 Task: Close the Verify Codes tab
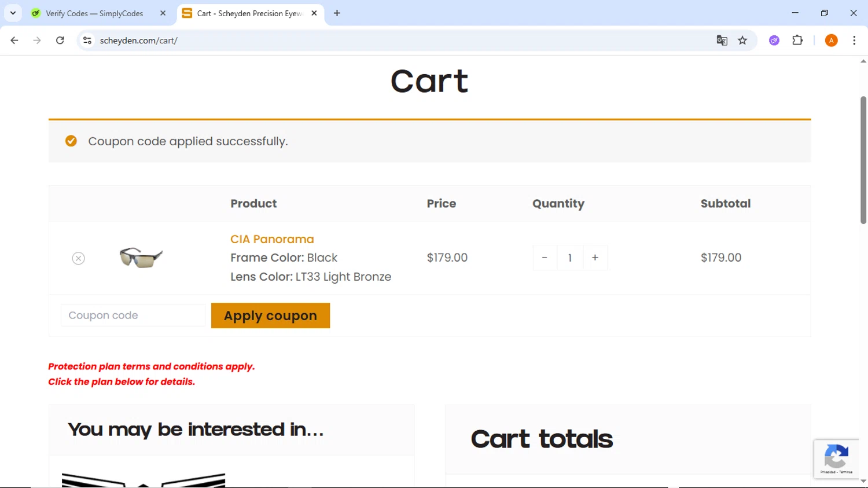(x=163, y=13)
